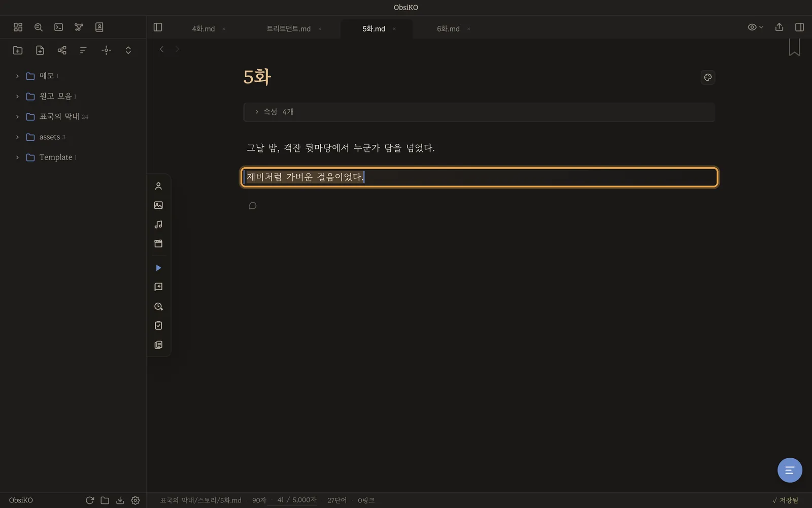Image resolution: width=812 pixels, height=508 pixels.
Task: Click the 41 / 5,000자 progress counter
Action: (x=296, y=500)
